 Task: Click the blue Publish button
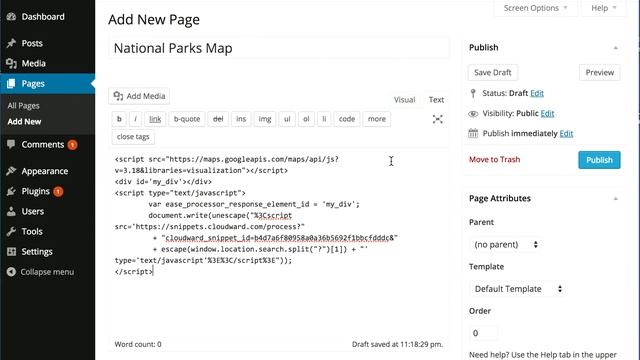599,160
